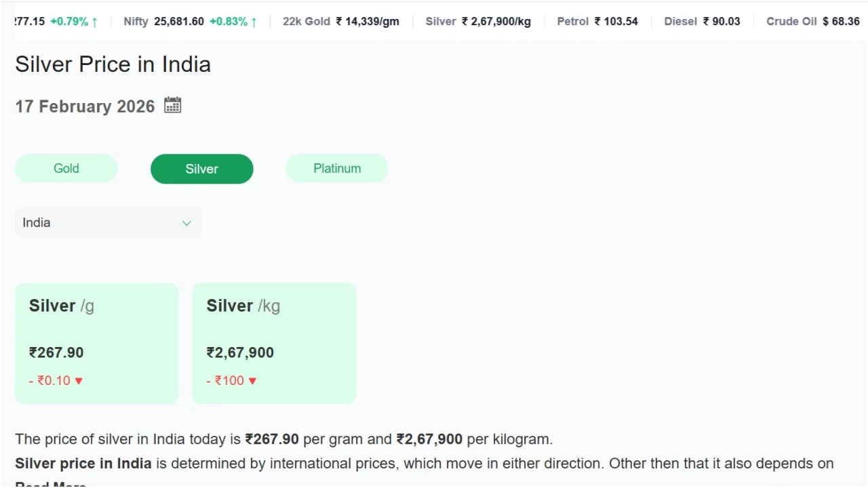Open the calendar date picker icon
This screenshot has height=488, width=868.
173,105
